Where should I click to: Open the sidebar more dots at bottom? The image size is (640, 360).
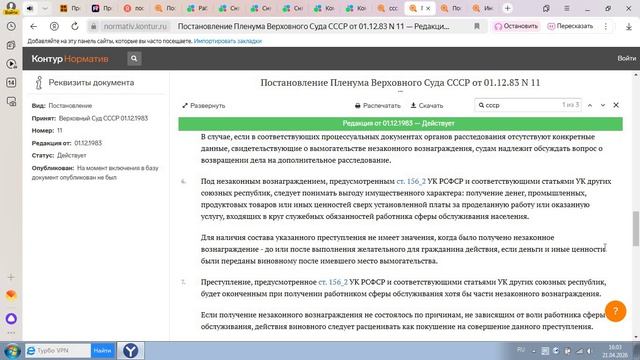11,333
